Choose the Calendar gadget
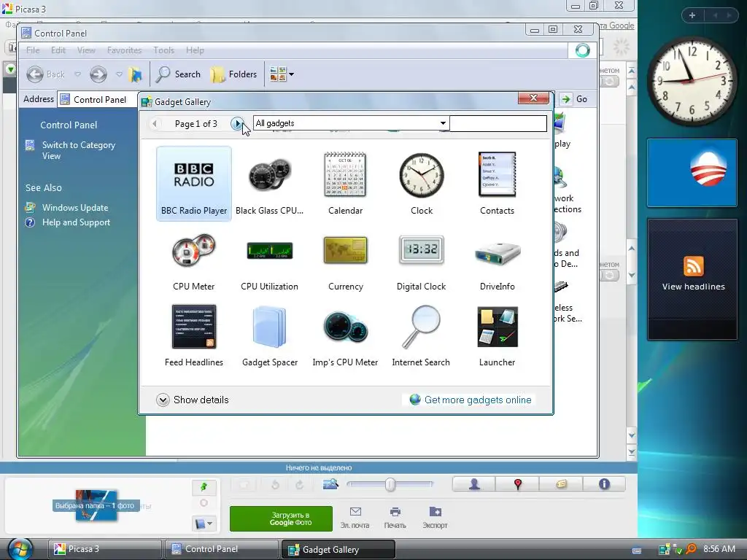Screen dimensions: 747x560 coord(345,184)
